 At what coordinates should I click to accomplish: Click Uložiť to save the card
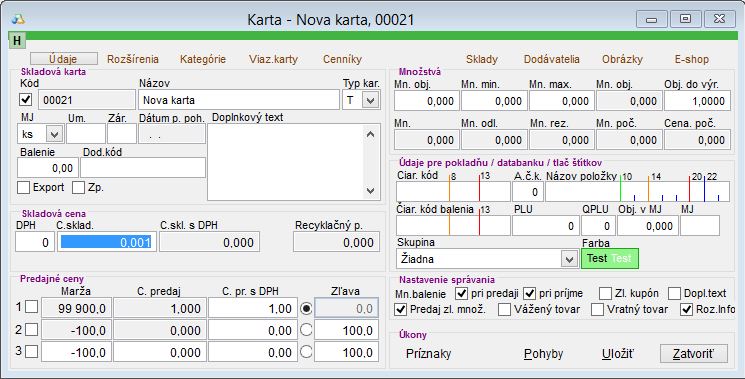pos(618,354)
